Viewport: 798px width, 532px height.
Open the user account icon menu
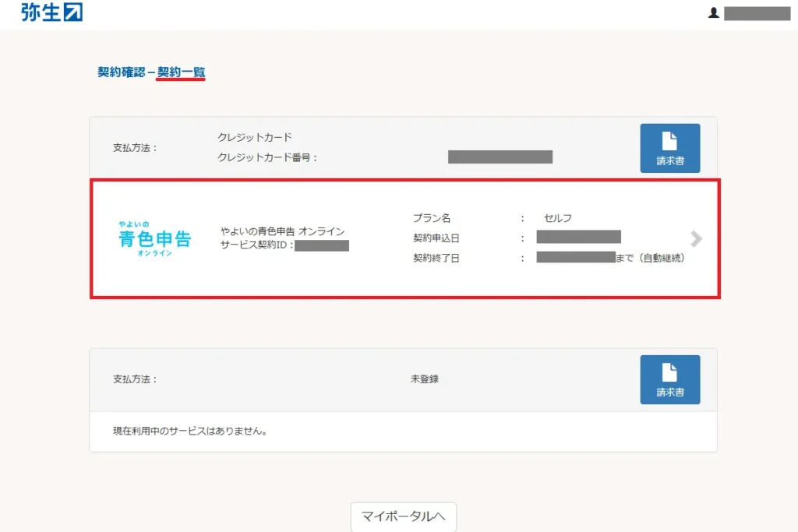click(x=714, y=13)
